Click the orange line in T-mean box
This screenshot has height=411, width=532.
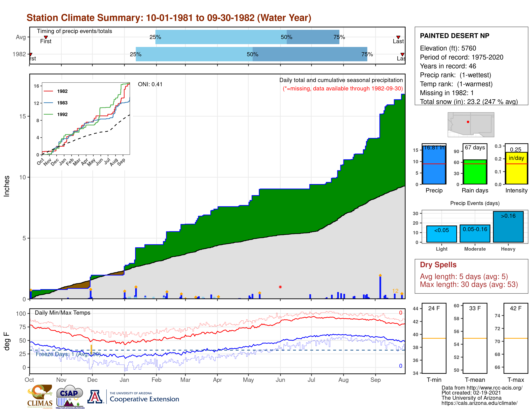(x=475, y=338)
